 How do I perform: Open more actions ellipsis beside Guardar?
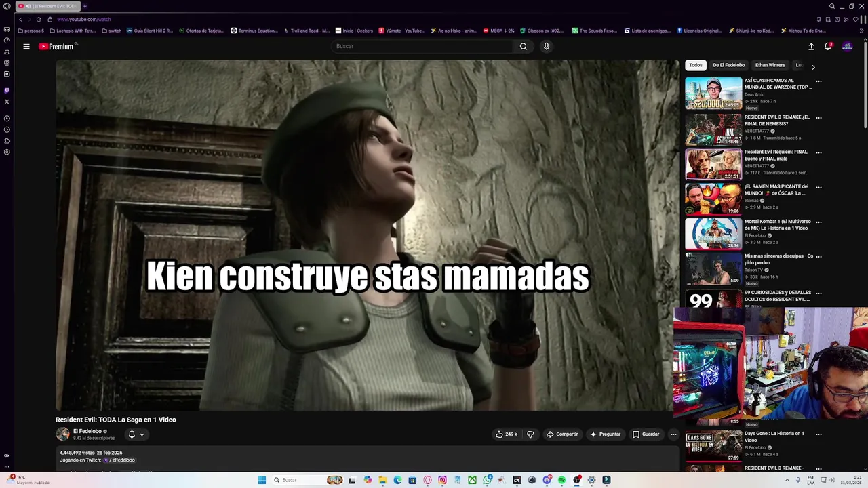[673, 434]
